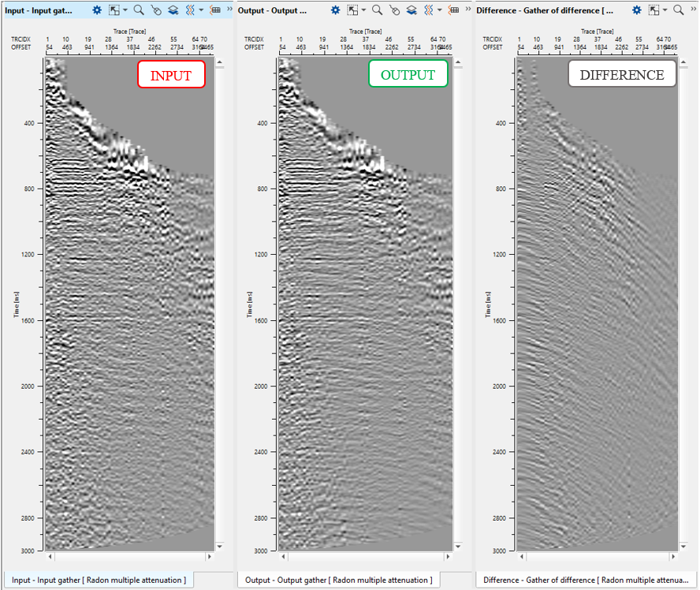
Task: Switch to Input - Input gather tab
Action: pyautogui.click(x=99, y=581)
